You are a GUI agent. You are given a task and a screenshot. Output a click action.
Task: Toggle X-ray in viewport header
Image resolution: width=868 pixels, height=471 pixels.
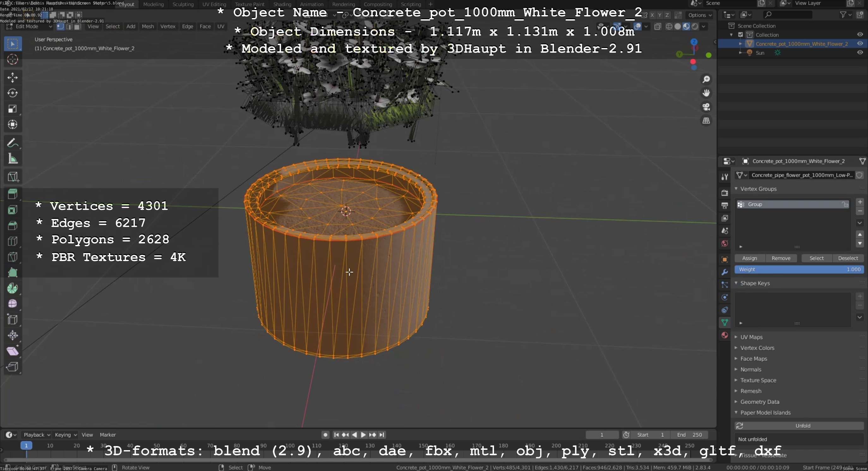[x=657, y=27]
